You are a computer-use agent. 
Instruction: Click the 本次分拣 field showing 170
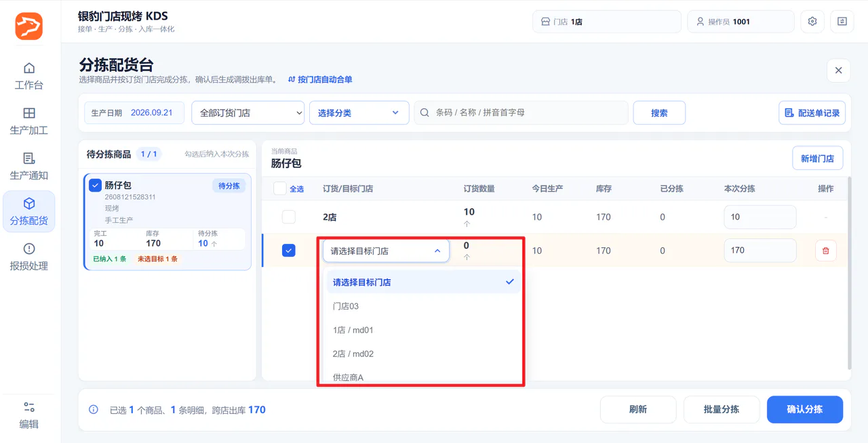759,251
